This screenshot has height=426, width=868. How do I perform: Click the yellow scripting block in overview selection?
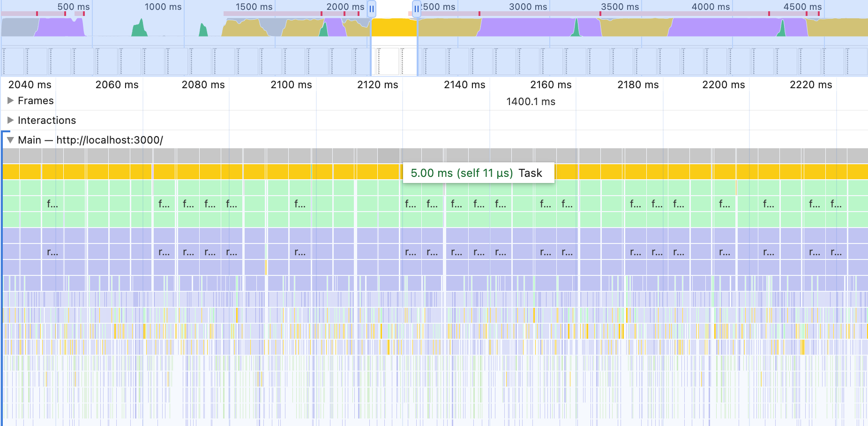coord(394,27)
